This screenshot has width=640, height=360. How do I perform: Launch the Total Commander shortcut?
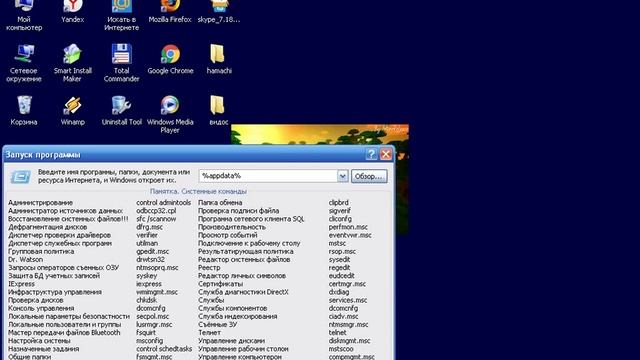pos(122,63)
